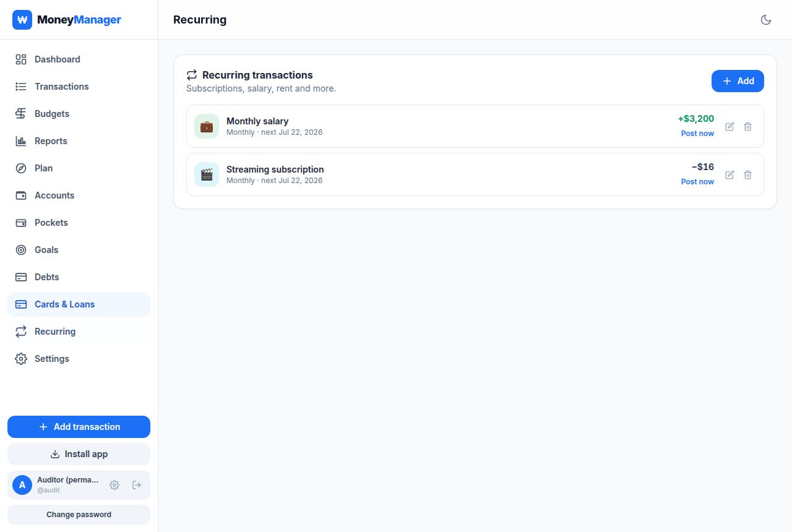The image size is (792, 532).
Task: Click the Recurring transactions heading text
Action: (x=257, y=75)
